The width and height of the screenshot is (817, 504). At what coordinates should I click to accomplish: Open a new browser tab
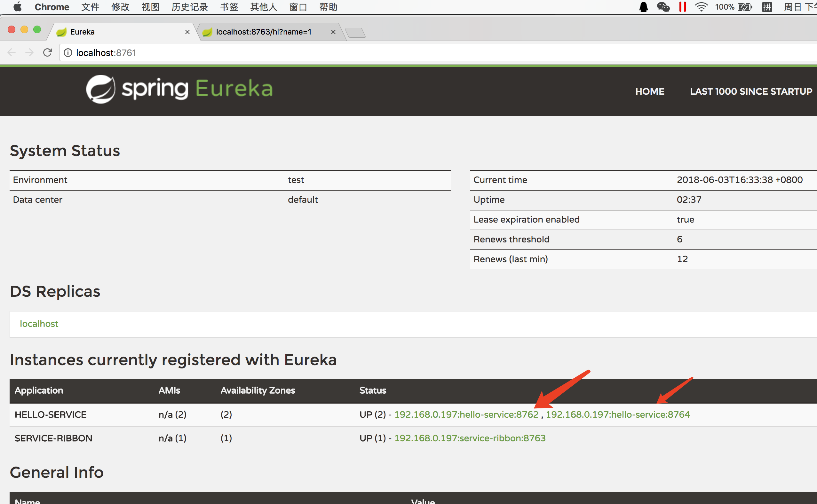tap(355, 33)
